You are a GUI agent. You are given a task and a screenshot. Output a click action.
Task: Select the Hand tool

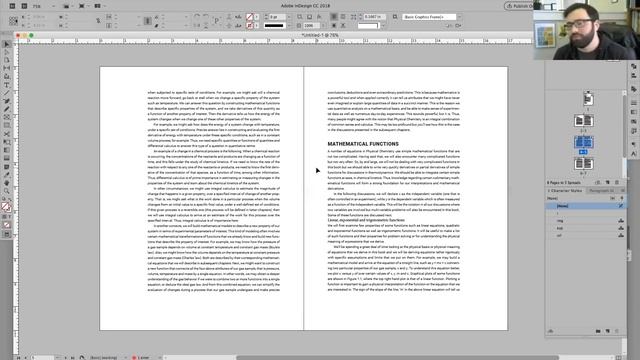7,183
